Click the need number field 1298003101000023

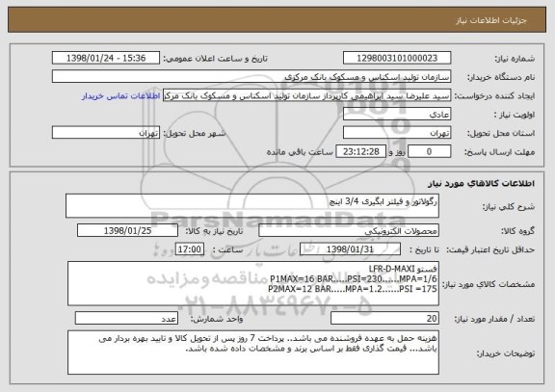(x=397, y=58)
